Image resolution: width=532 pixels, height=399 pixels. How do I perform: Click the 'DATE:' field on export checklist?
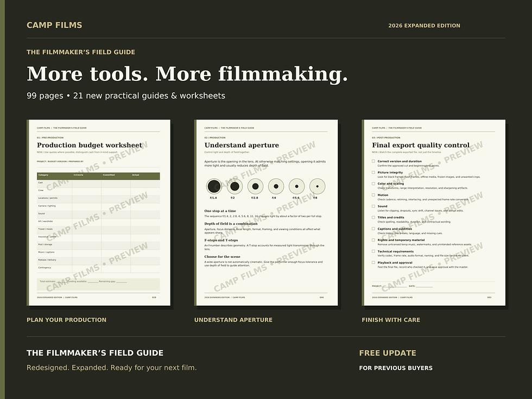(421, 287)
